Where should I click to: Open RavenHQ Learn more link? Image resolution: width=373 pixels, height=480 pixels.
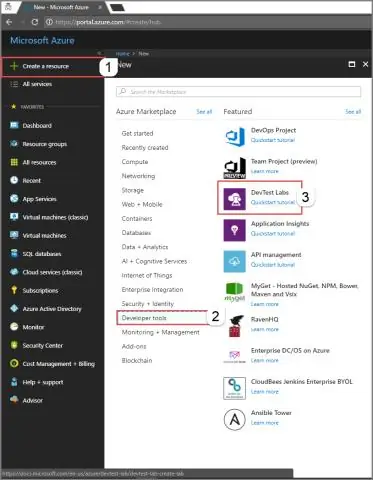(x=265, y=329)
